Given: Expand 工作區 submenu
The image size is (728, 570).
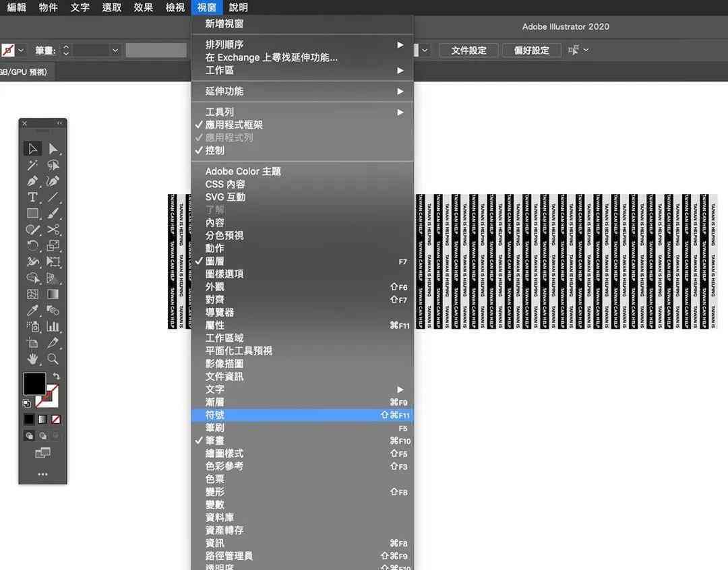Looking at the screenshot, I should tap(302, 71).
